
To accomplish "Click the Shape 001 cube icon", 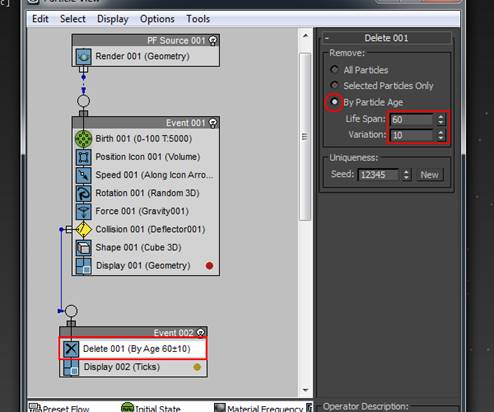I will click(x=83, y=248).
